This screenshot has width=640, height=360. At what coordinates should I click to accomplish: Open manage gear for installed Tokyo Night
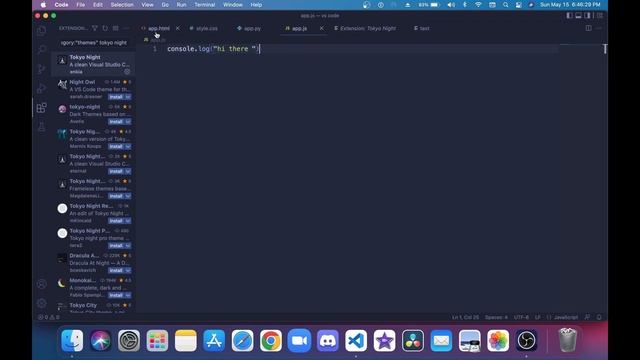[x=127, y=71]
